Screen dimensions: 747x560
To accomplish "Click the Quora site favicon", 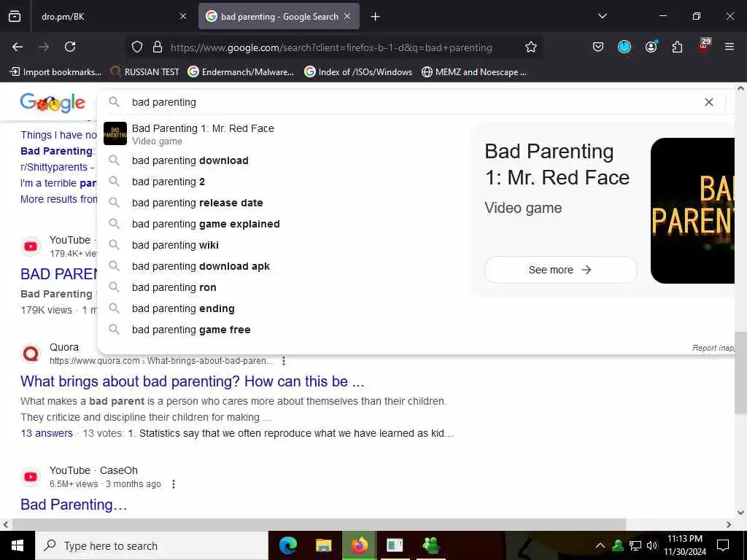I will [31, 354].
